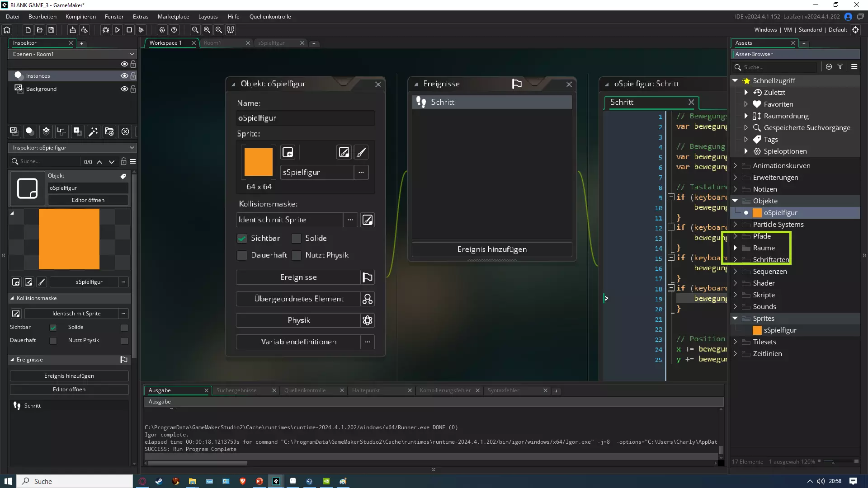Open the Ebenen - Room1 dropdown
Image resolution: width=868 pixels, height=488 pixels.
tap(72, 54)
